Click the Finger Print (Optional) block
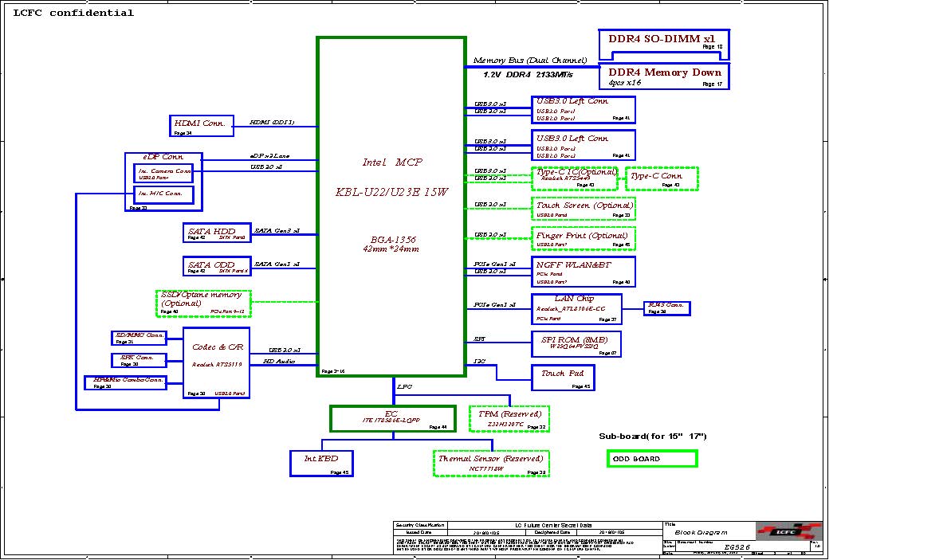Viewport: 951px width, 560px height. click(x=583, y=238)
